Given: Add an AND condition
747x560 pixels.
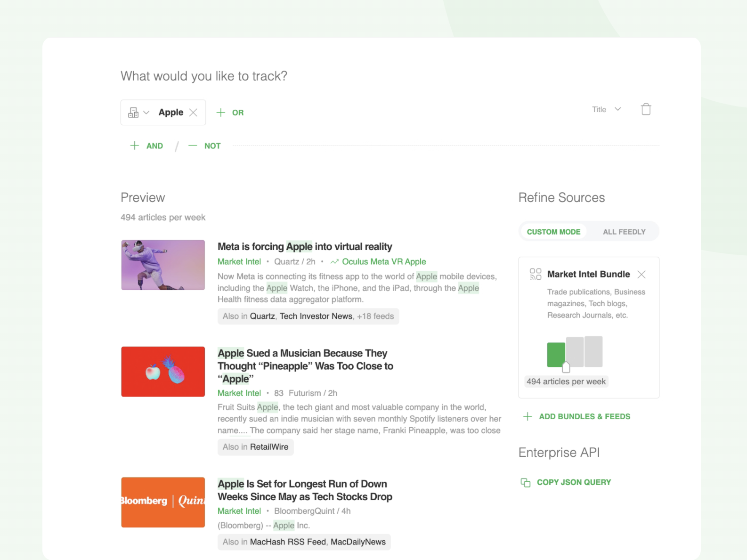Looking at the screenshot, I should click(146, 146).
